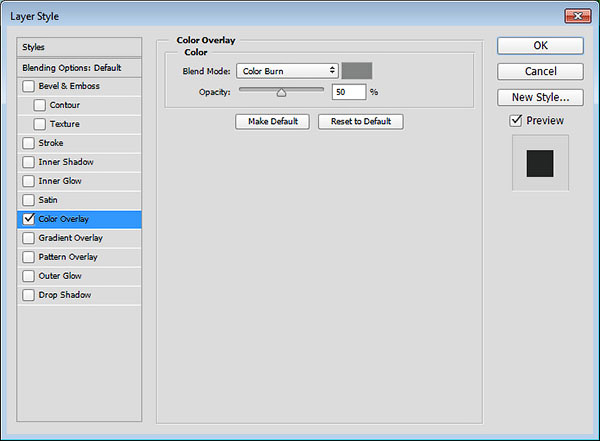Select the Bevel & Emboss label

point(69,86)
